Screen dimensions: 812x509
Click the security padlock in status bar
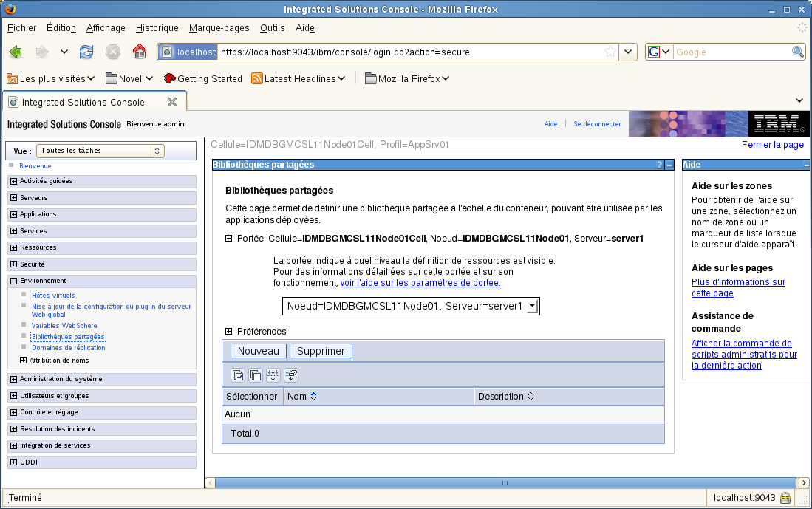click(785, 498)
